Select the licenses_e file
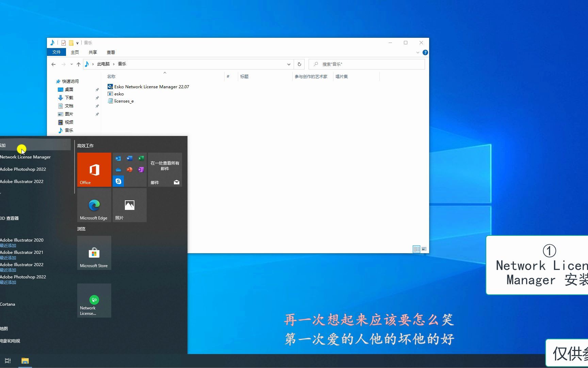This screenshot has height=368, width=588. pos(121,101)
